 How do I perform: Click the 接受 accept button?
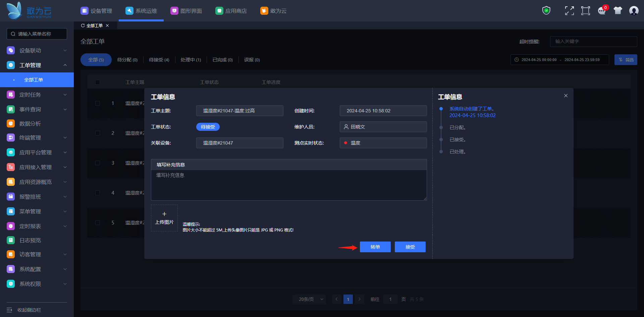point(410,247)
